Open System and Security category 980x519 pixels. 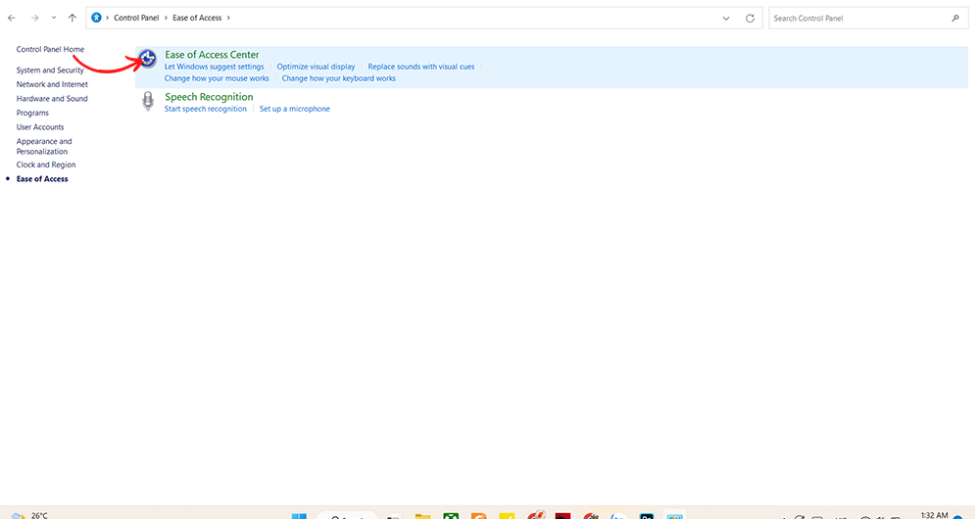click(x=50, y=70)
